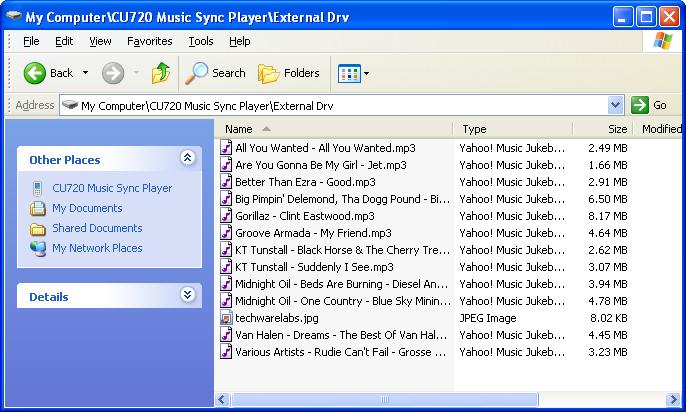
Task: Select the Better Than Ezra - Good file icon
Action: tap(226, 182)
